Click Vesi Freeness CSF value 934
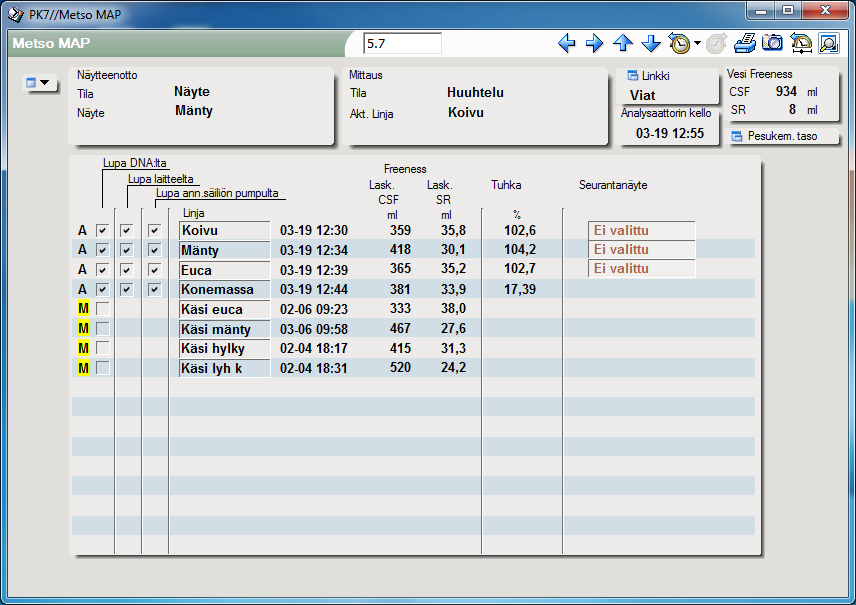 pyautogui.click(x=786, y=92)
